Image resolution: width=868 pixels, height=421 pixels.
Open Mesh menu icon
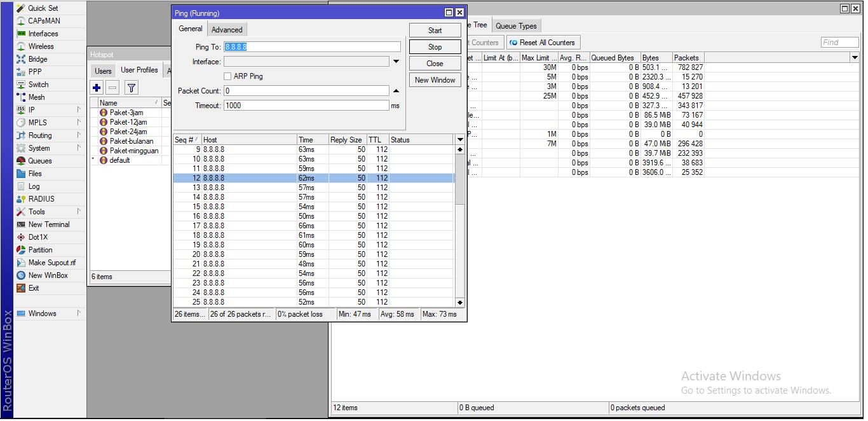click(x=22, y=97)
